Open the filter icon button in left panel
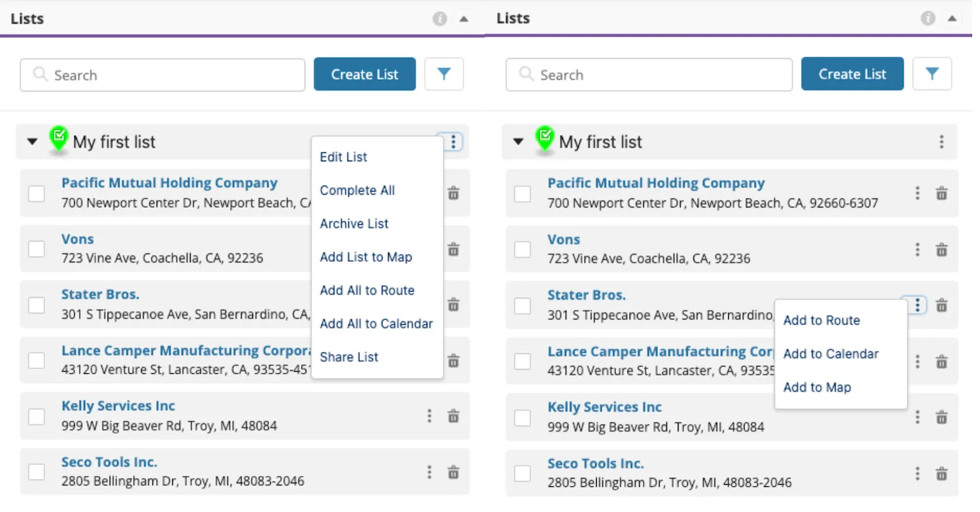Viewport: 980px width, 512px height. (444, 74)
